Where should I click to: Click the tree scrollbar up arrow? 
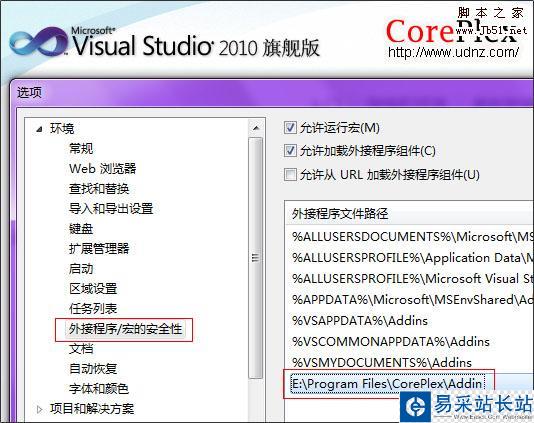tap(256, 128)
